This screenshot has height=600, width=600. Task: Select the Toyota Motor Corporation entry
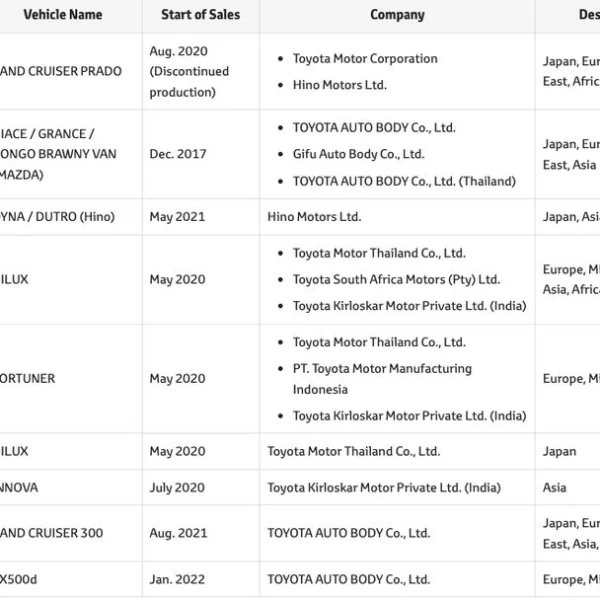365,59
